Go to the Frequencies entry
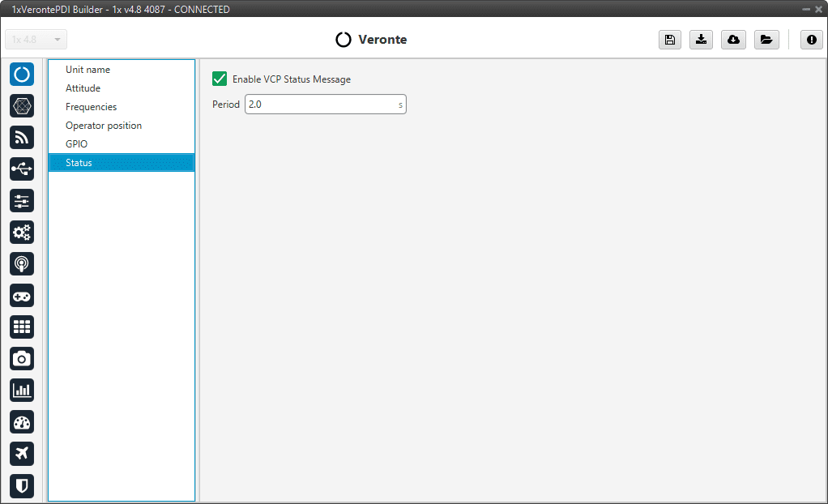The height and width of the screenshot is (504, 828). (x=91, y=107)
